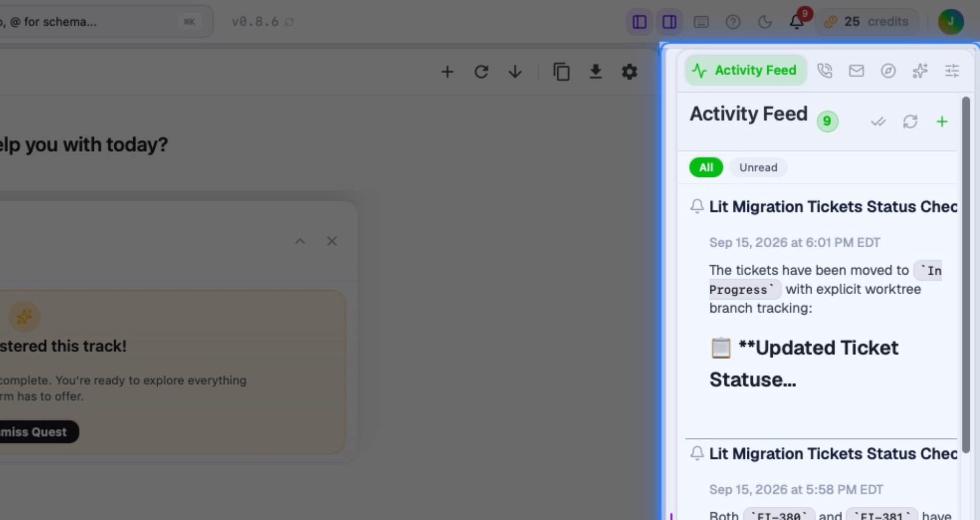
Task: Reload with the circular arrow toolbar icon
Action: click(481, 72)
